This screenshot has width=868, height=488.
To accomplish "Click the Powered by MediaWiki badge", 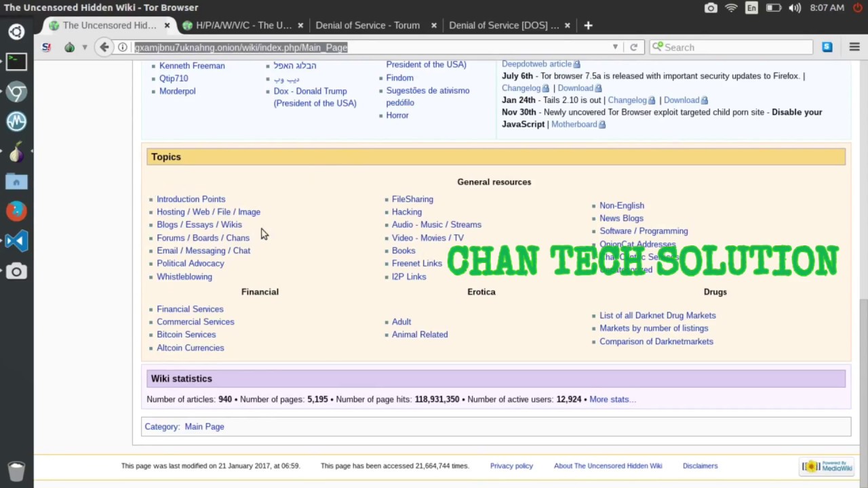I will pos(827,466).
